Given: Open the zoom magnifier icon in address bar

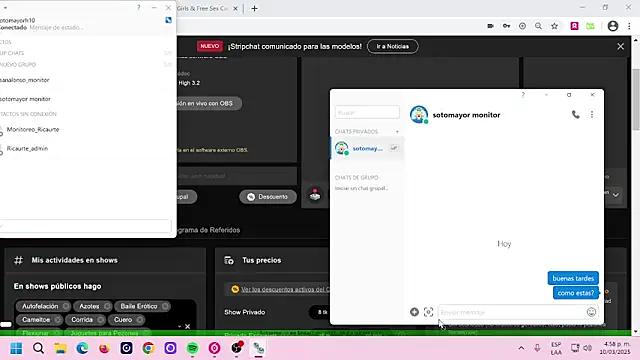Looking at the screenshot, I should [538, 26].
